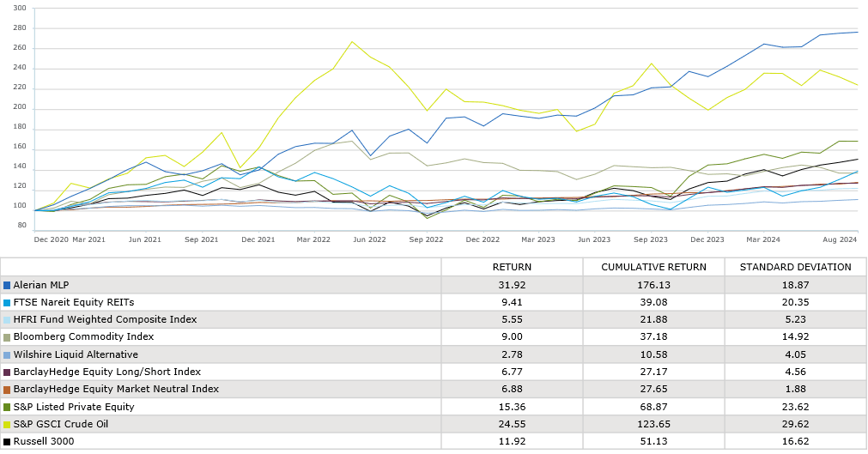Select the BarclayHedge Equity Long/Short Index row
Screen dimensions: 868x454
(107, 372)
